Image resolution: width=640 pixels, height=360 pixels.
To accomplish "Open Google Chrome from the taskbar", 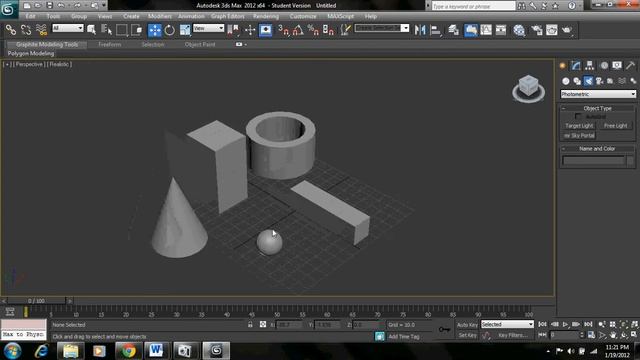I will [x=128, y=351].
